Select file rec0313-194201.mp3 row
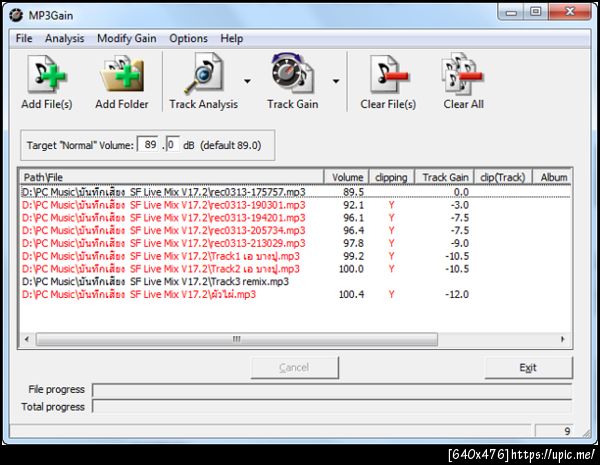The height and width of the screenshot is (465, 600). point(295,218)
